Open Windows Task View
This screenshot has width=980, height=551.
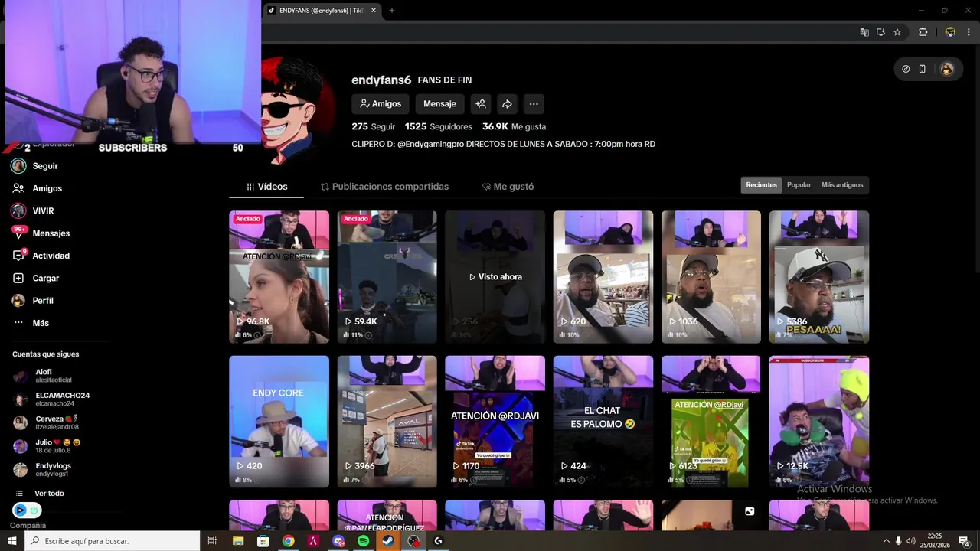point(212,541)
